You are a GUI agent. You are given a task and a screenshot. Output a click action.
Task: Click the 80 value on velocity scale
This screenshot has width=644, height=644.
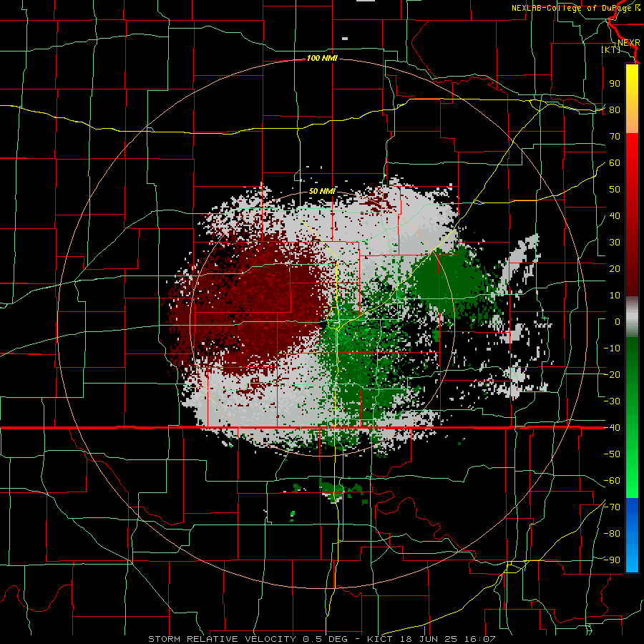(x=615, y=110)
